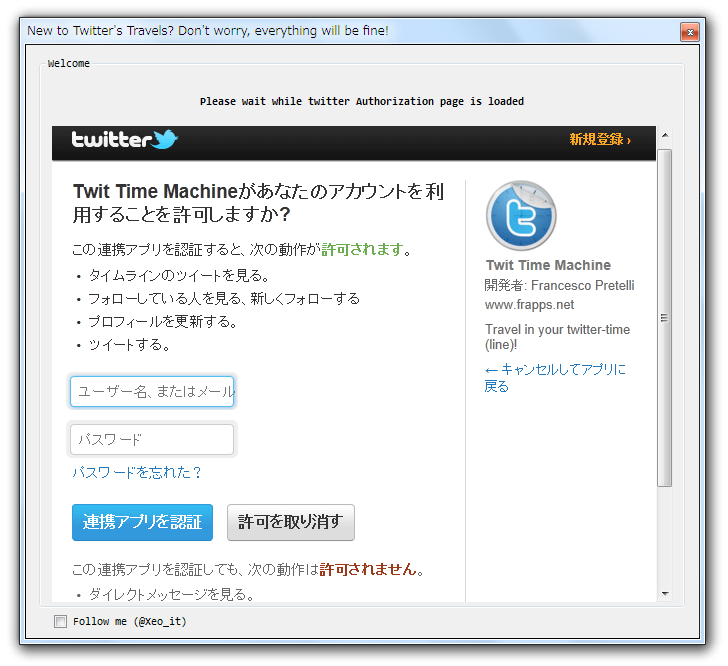The image size is (728, 666).
Task: Click the scrollbar up arrow
Action: pyautogui.click(x=665, y=135)
